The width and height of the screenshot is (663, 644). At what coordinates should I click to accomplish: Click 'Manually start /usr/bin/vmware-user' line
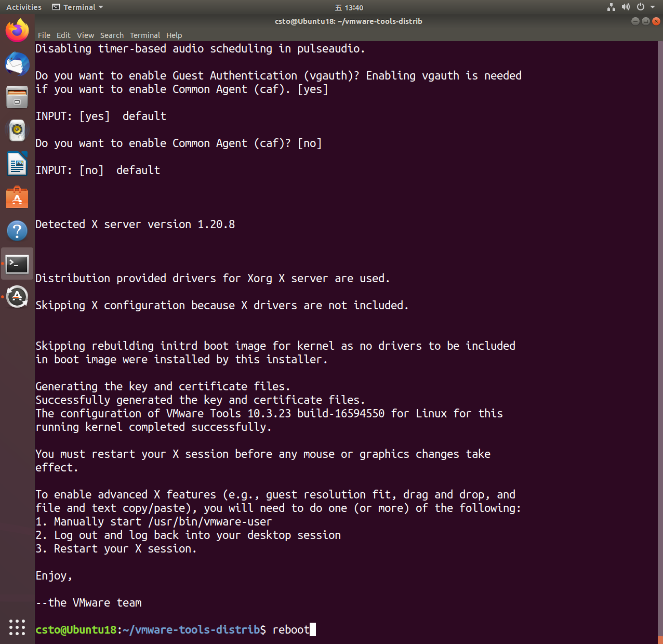coord(154,521)
